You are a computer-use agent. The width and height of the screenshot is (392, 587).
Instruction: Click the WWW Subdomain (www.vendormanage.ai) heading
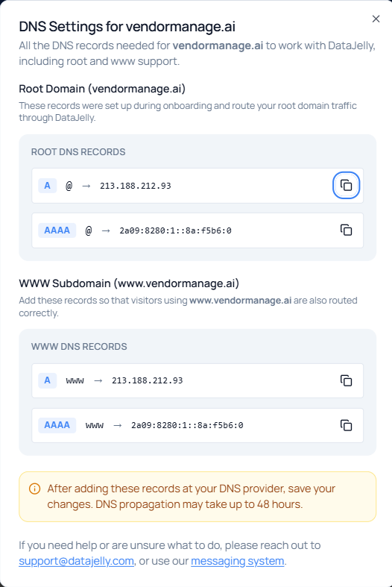(x=129, y=283)
